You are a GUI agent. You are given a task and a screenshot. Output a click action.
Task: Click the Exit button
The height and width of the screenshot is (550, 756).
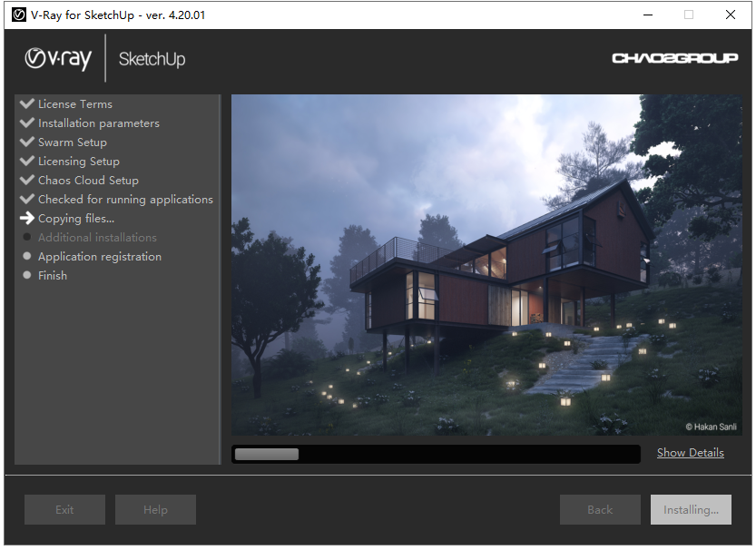[64, 509]
